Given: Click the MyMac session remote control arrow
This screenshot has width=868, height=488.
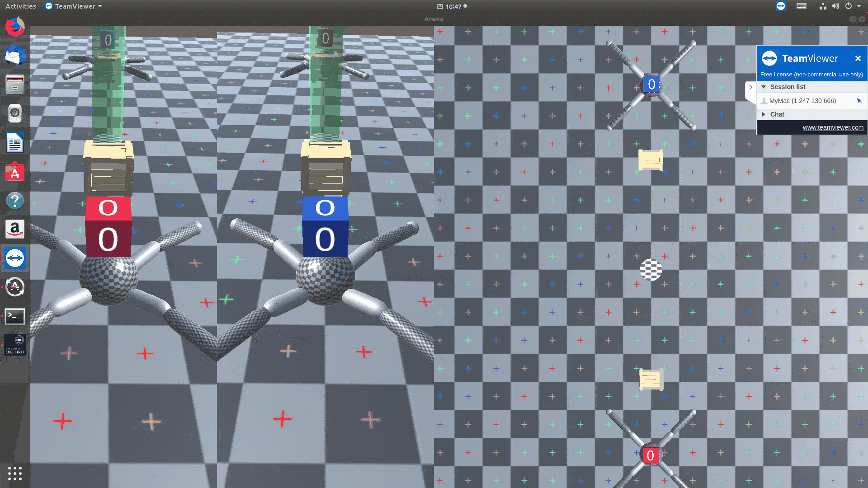Looking at the screenshot, I should point(859,101).
